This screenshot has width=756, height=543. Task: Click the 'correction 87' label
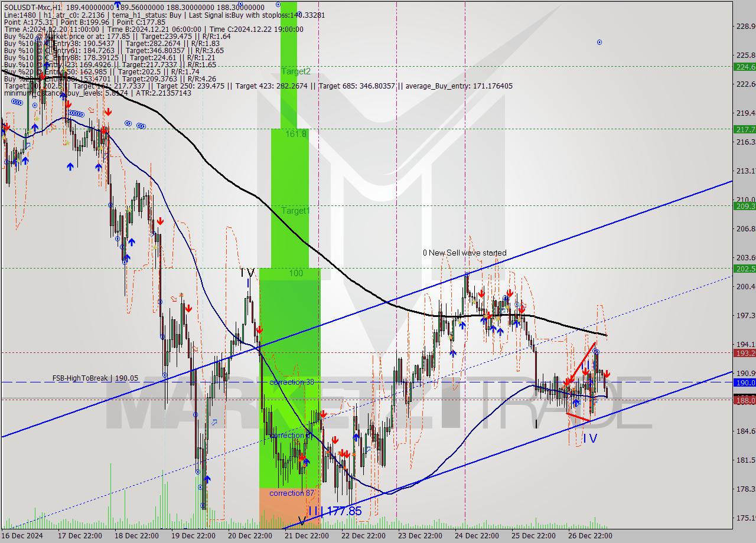click(x=292, y=493)
